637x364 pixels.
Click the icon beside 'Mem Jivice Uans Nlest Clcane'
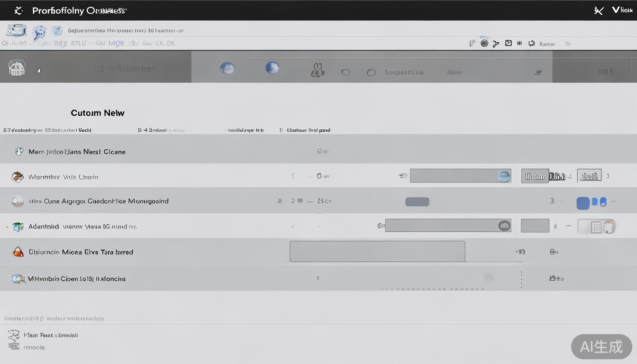click(x=19, y=152)
